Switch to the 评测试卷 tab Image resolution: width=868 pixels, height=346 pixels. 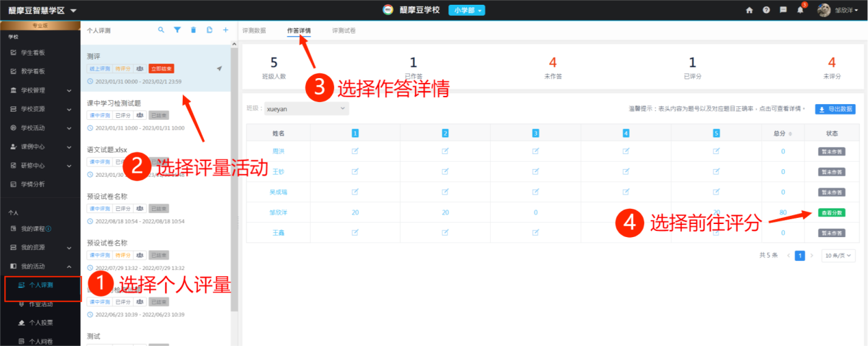(x=344, y=31)
